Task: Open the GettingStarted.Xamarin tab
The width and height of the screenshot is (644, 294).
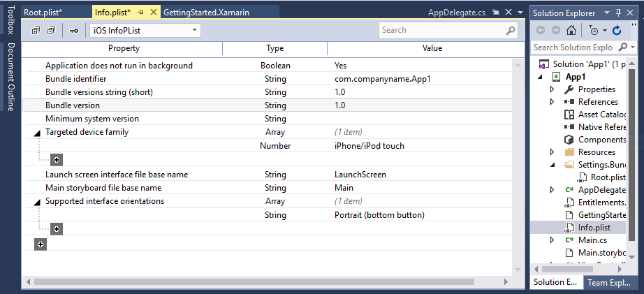Action: pyautogui.click(x=206, y=13)
